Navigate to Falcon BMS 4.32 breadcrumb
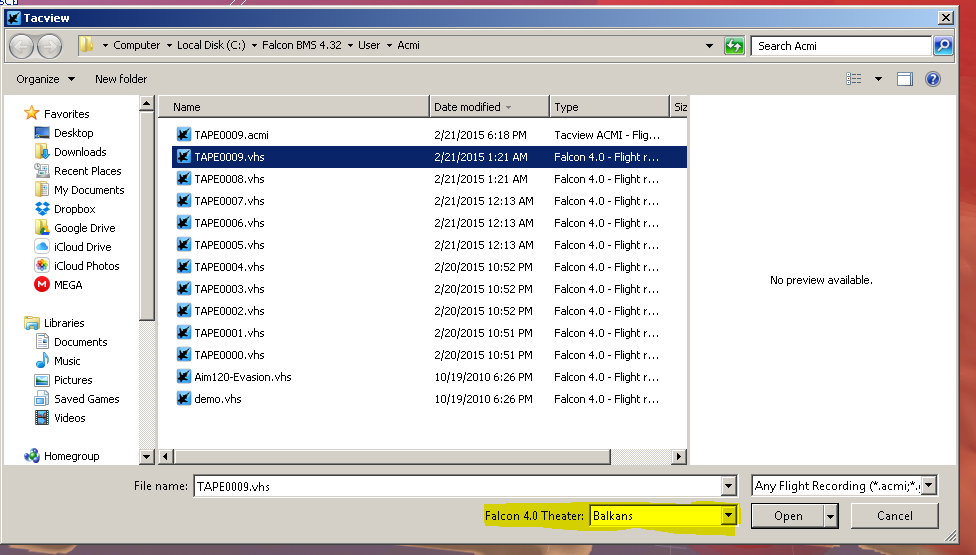Screen dimensions: 976x555 coord(302,45)
